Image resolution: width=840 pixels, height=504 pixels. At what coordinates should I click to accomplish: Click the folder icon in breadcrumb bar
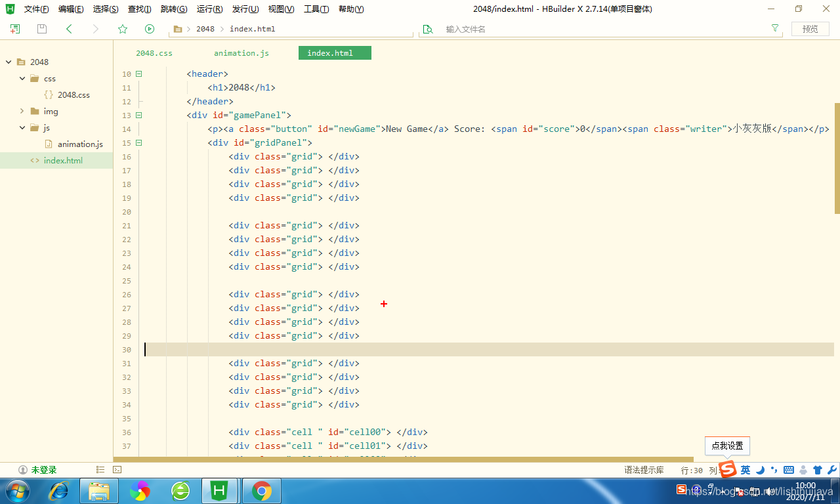pos(178,29)
